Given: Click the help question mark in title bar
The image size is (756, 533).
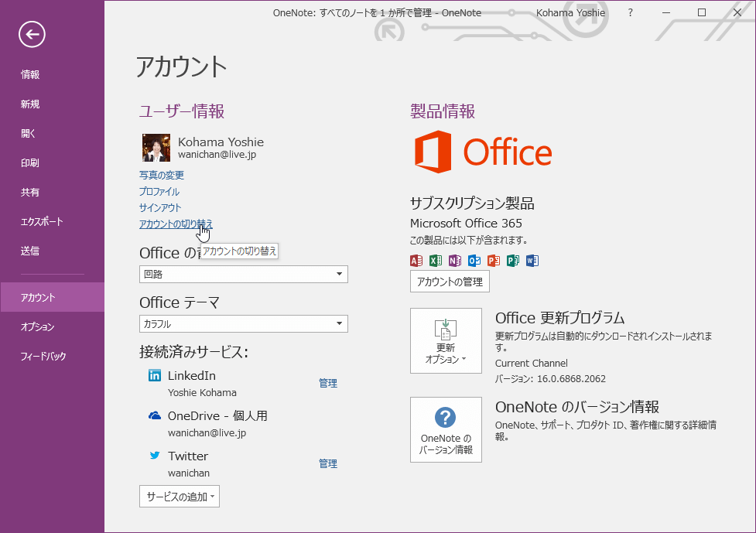Looking at the screenshot, I should coord(630,13).
